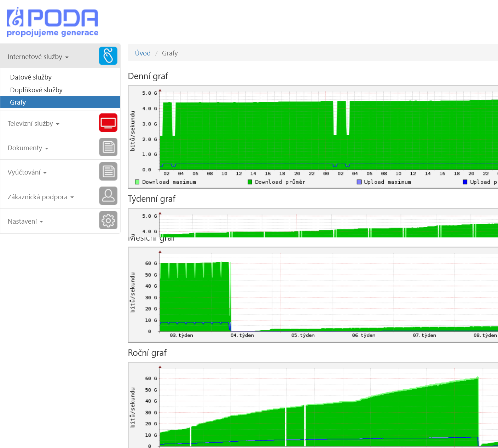Select Datové služby menu item
The height and width of the screenshot is (448, 498).
pos(31,77)
